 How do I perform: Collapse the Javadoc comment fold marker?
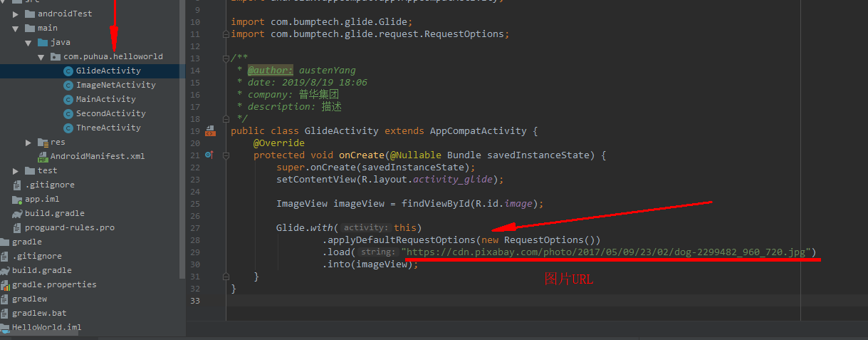(226, 58)
